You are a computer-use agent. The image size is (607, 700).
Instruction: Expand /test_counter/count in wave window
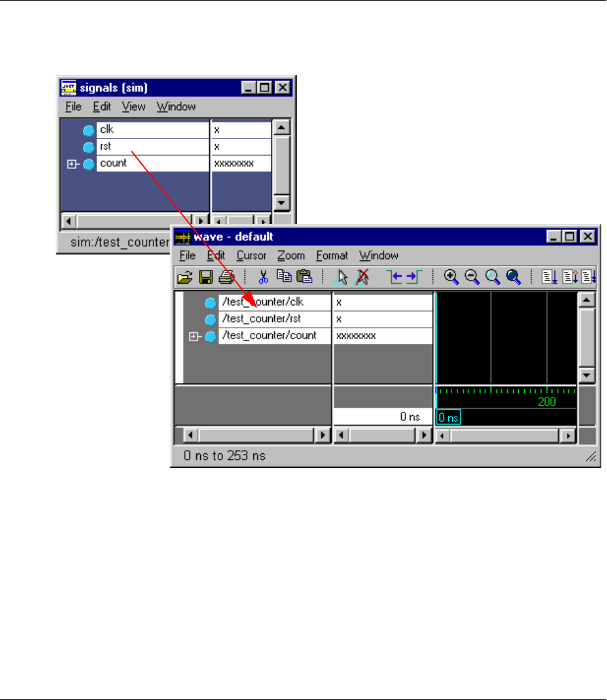pos(194,337)
